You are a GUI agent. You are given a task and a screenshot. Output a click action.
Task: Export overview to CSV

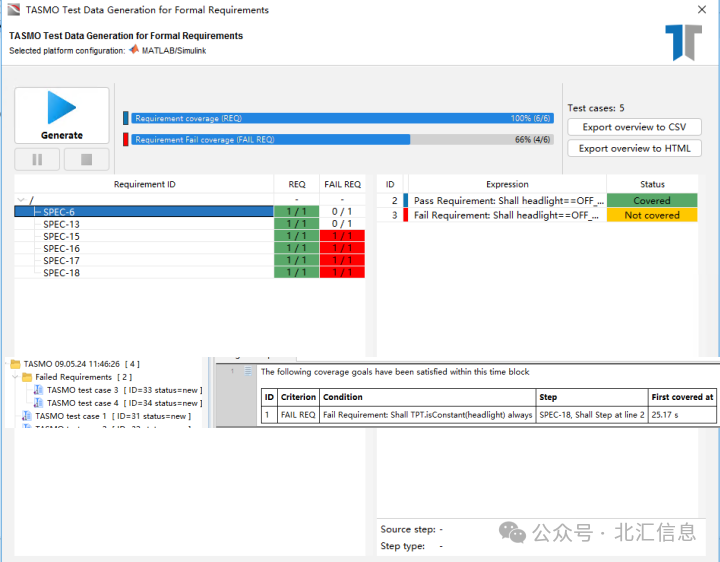click(634, 127)
